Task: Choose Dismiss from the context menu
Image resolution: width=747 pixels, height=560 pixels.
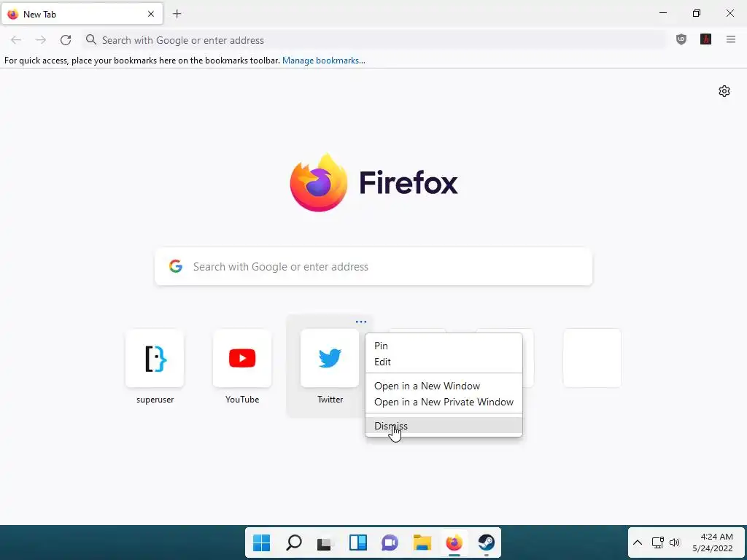Action: (x=444, y=426)
